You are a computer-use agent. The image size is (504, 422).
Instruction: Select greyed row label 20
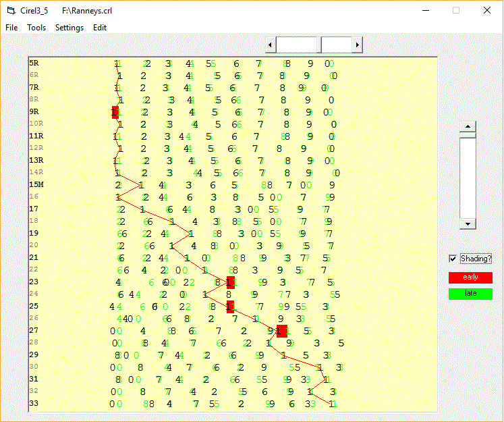[x=34, y=245]
